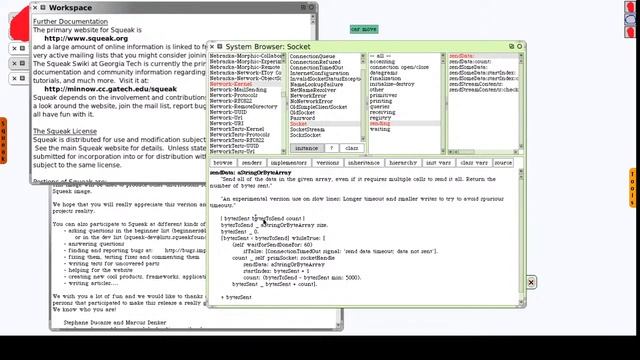640x360 pixels.
Task: Click the browse button
Action: click(223, 163)
